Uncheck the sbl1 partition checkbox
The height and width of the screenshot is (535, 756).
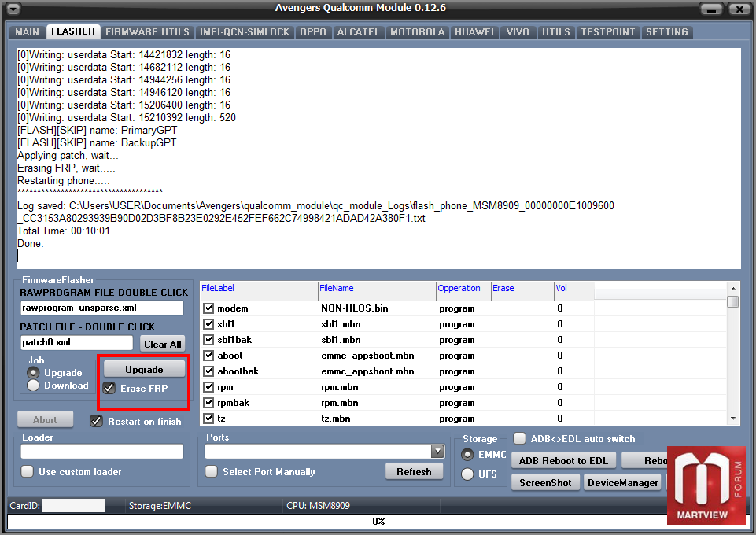pyautogui.click(x=208, y=324)
